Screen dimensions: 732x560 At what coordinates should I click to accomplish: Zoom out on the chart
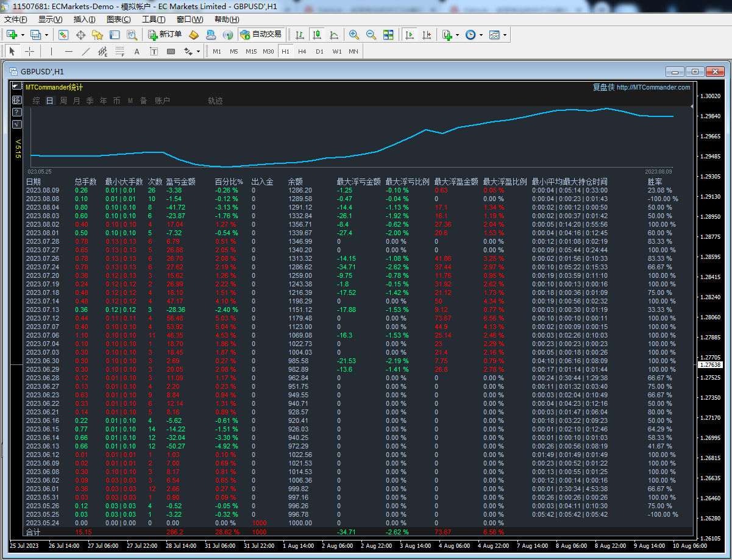(371, 35)
